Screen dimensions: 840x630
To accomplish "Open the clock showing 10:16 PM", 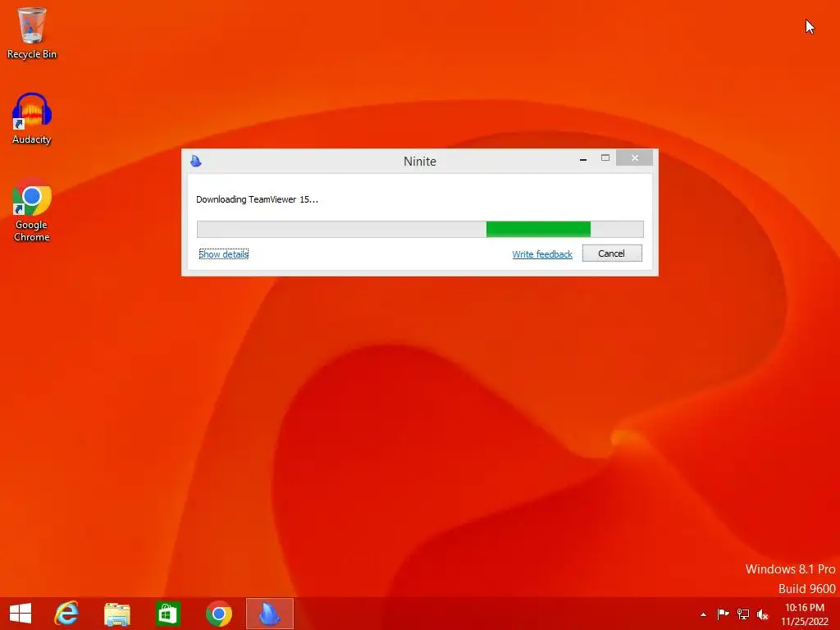I will tap(805, 614).
